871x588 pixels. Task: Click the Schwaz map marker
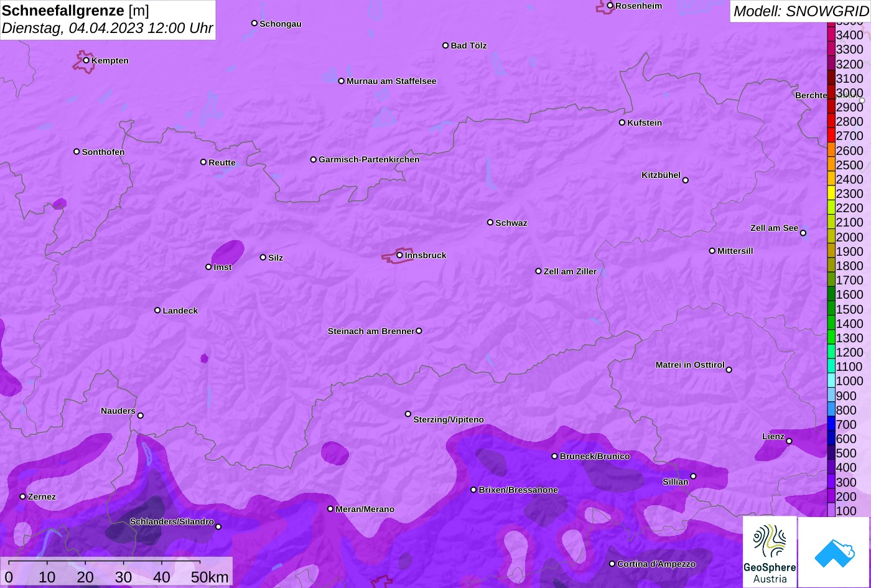click(490, 222)
